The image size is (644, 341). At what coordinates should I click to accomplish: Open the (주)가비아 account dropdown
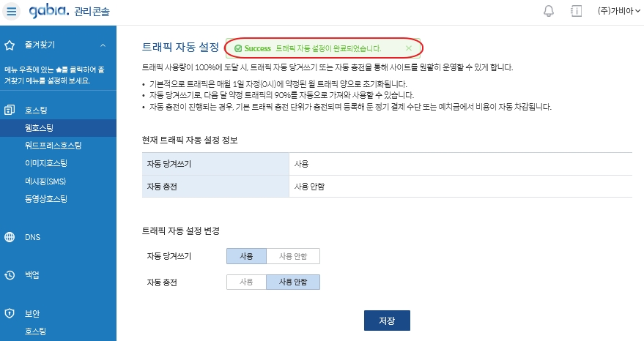click(618, 11)
